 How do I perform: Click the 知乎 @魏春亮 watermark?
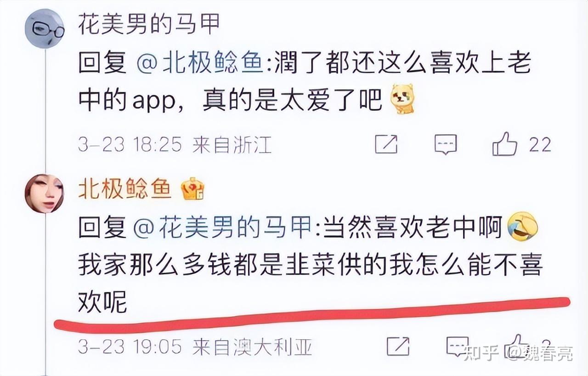518,353
